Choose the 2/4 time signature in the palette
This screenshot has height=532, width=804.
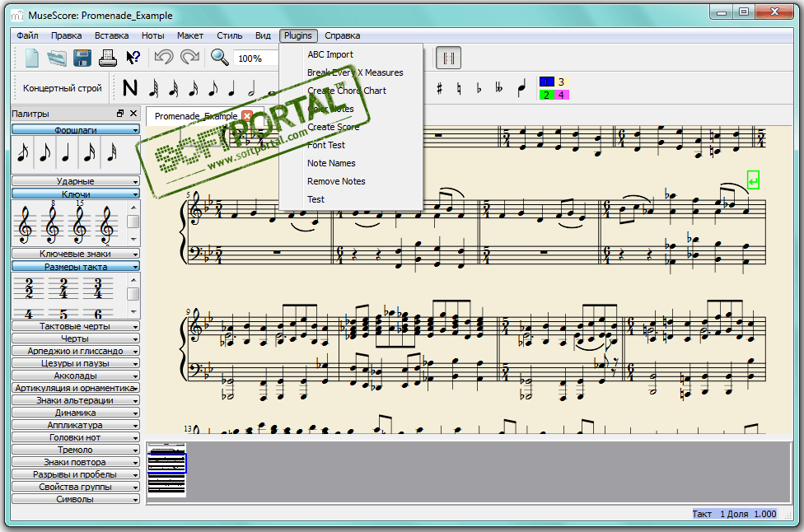[x=63, y=288]
